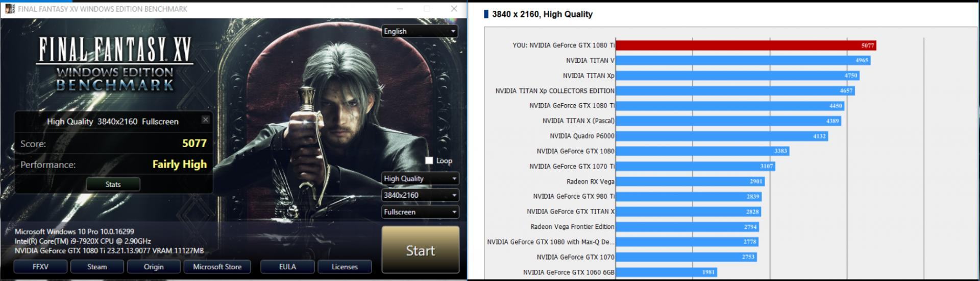Minimize the benchmark window
This screenshot has height=281, width=980.
400,9
